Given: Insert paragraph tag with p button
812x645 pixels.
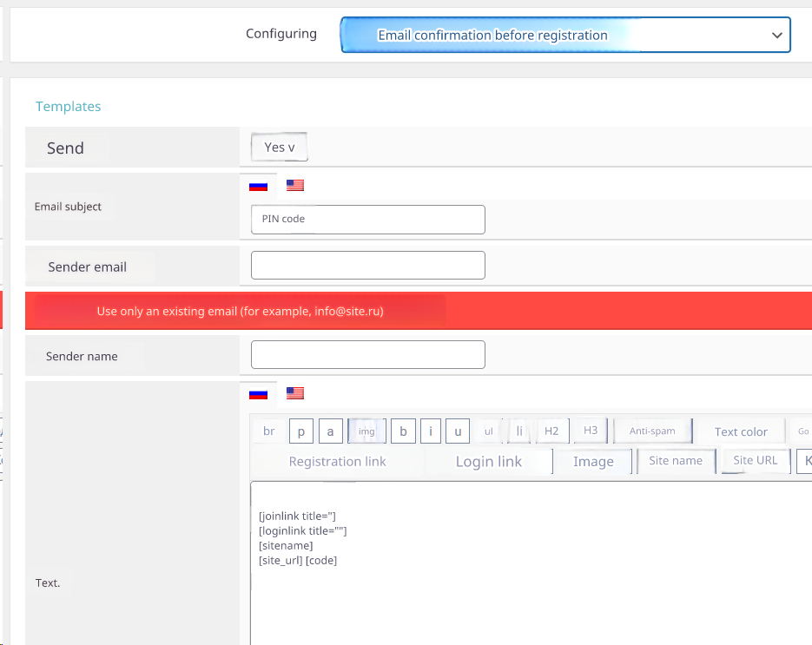Looking at the screenshot, I should tap(300, 431).
